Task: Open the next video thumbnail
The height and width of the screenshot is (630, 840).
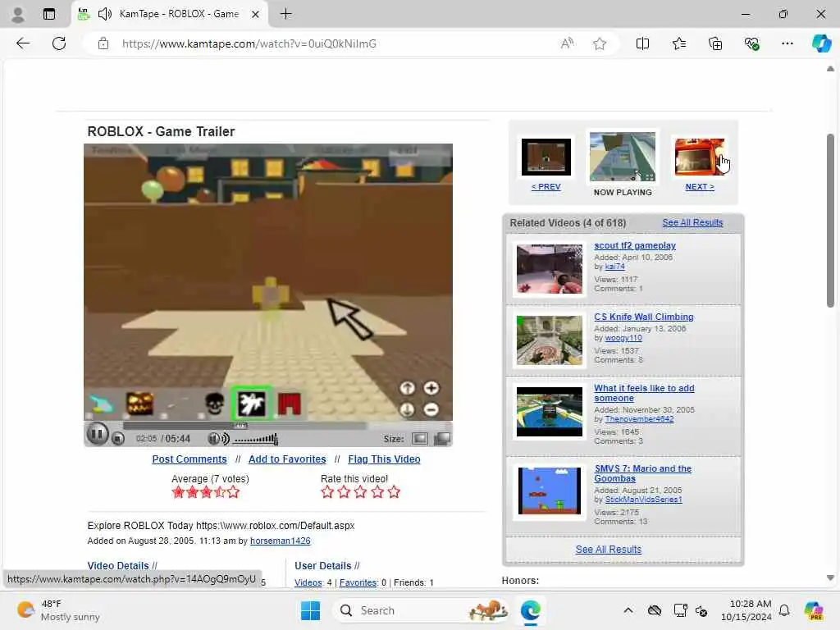Action: [700, 157]
